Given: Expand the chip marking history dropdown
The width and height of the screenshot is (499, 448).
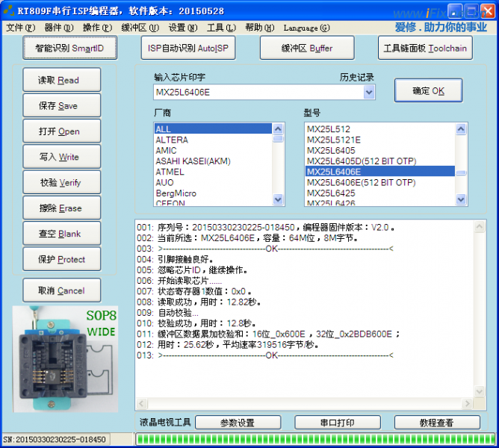Looking at the screenshot, I should 369,93.
